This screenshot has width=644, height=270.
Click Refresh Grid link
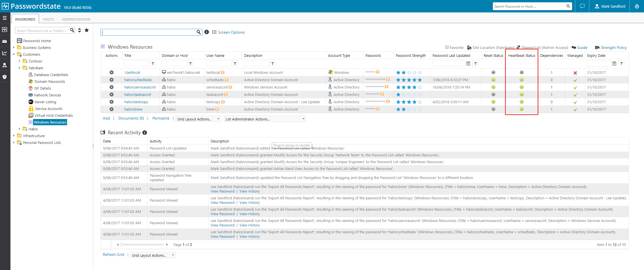pos(113,254)
